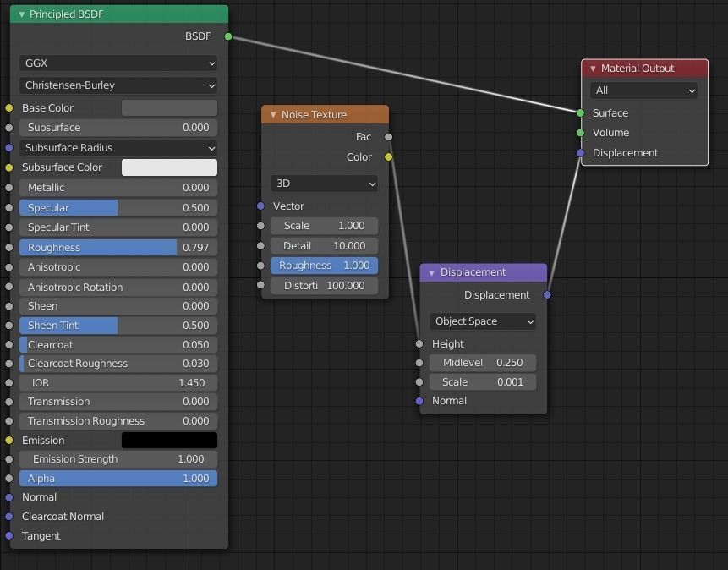Click the Principled BSDF Normal input socket

8,497
